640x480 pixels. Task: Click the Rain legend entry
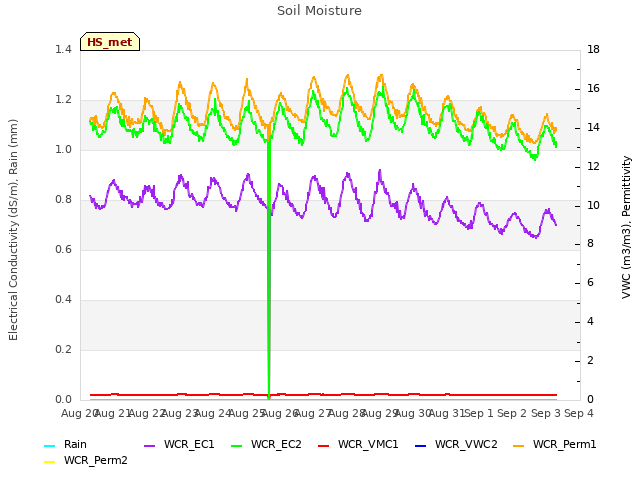coord(65,444)
